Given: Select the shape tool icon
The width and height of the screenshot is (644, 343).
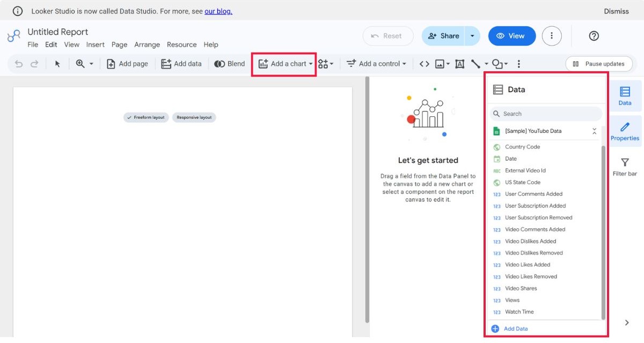Looking at the screenshot, I should [x=497, y=64].
